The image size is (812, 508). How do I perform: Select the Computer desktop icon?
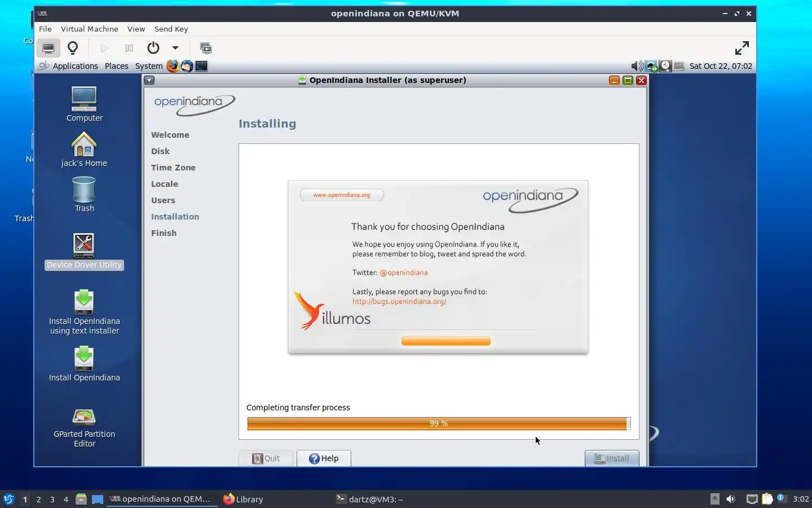point(84,104)
